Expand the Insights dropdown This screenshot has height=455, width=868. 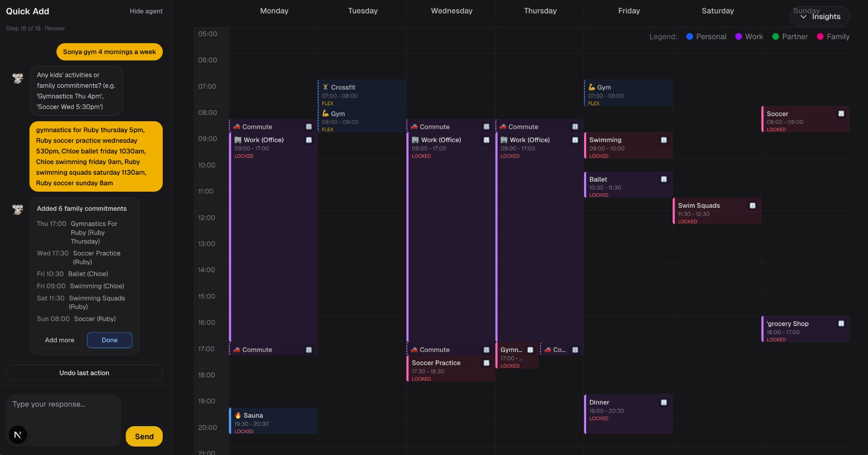coord(819,17)
